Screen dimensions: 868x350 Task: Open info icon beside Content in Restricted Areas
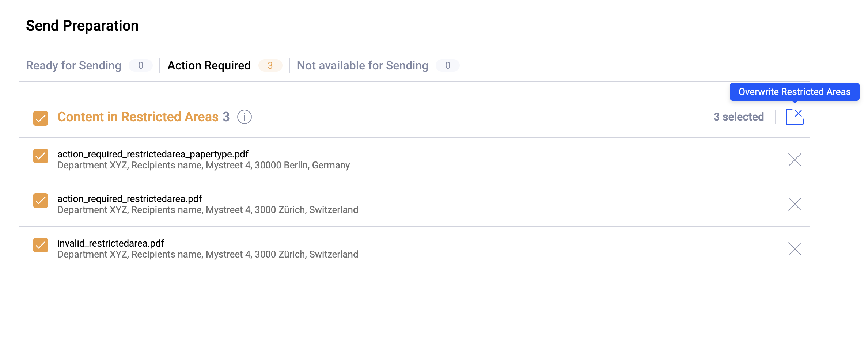pyautogui.click(x=245, y=117)
